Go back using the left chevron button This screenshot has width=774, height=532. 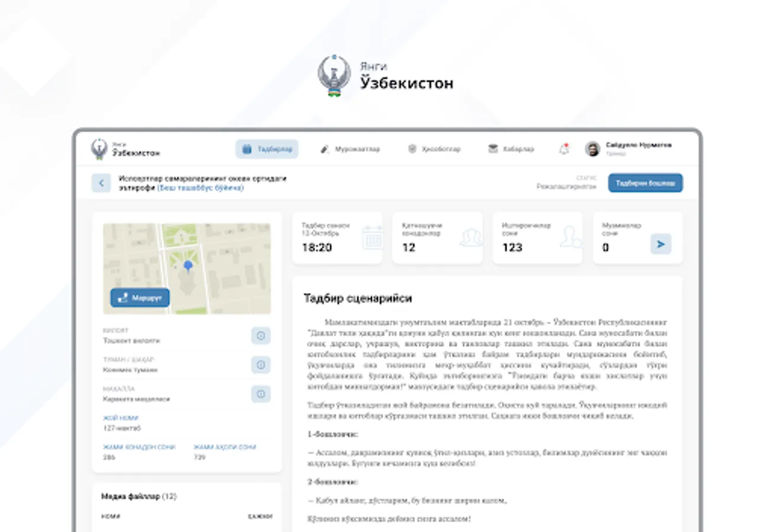(x=101, y=183)
